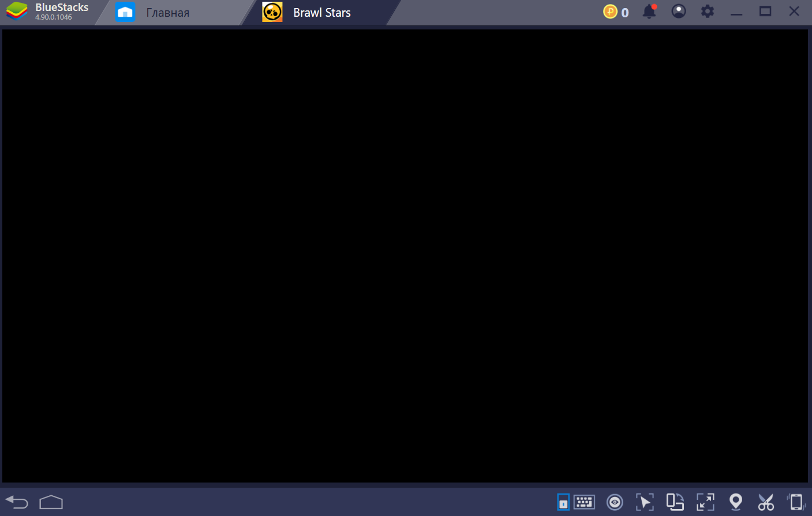Open the BlueStacks points coin counter
Image resolution: width=812 pixels, height=516 pixels.
[616, 12]
